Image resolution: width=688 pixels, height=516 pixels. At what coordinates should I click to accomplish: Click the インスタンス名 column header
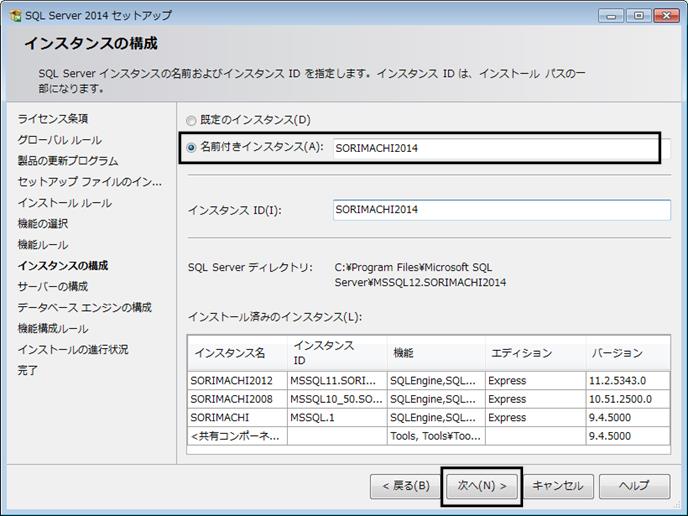click(x=237, y=353)
